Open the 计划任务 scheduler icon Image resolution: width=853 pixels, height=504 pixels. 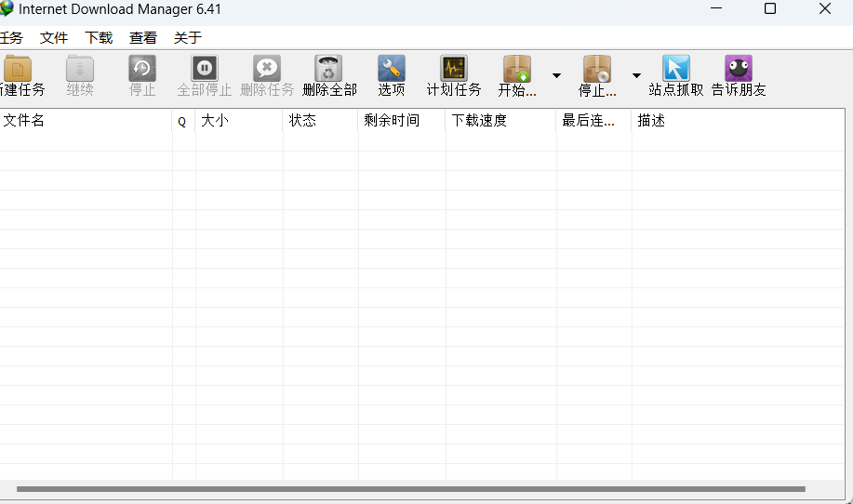pos(454,69)
